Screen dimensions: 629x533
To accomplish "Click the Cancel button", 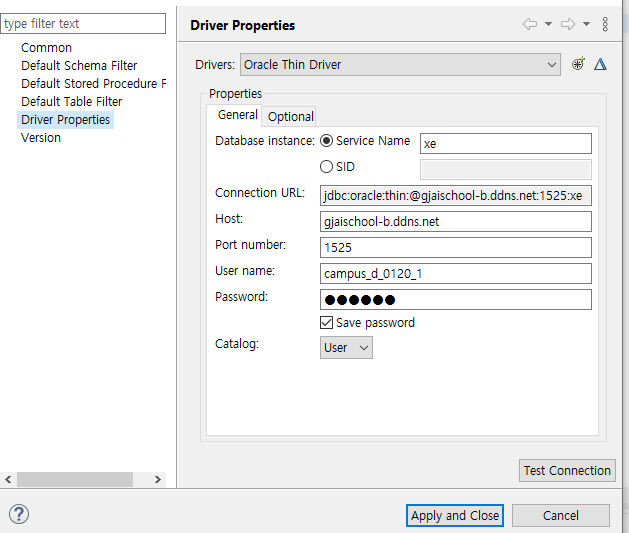I will click(x=561, y=515).
